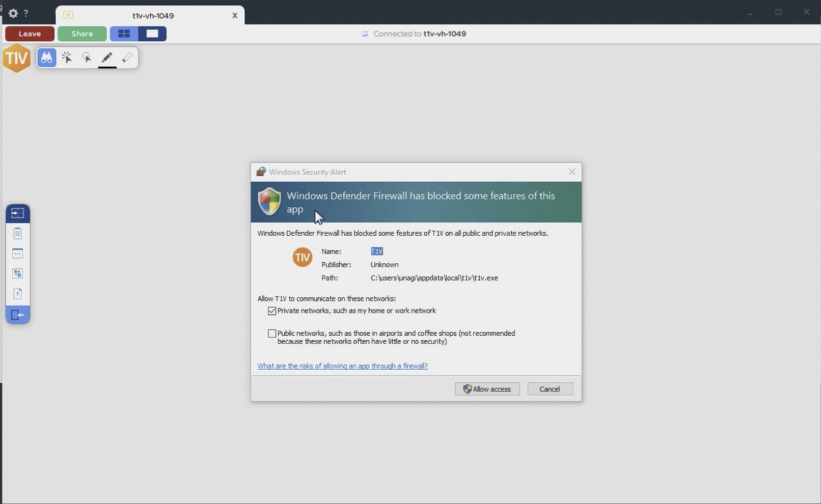
Task: Click Allow access in security alert
Action: [487, 389]
